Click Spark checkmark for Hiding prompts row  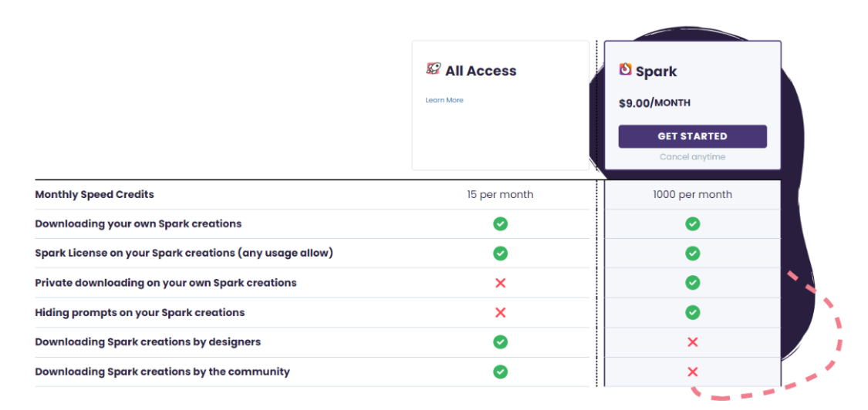(x=693, y=313)
